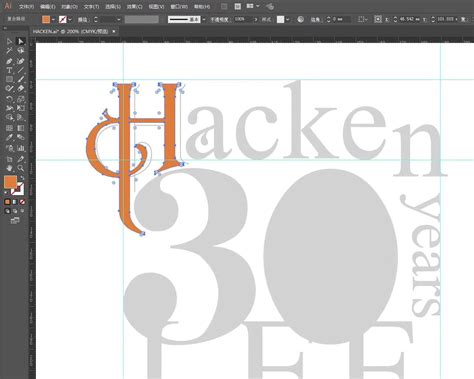Open the Edit (E) menu
The width and height of the screenshot is (474, 379).
(x=47, y=7)
